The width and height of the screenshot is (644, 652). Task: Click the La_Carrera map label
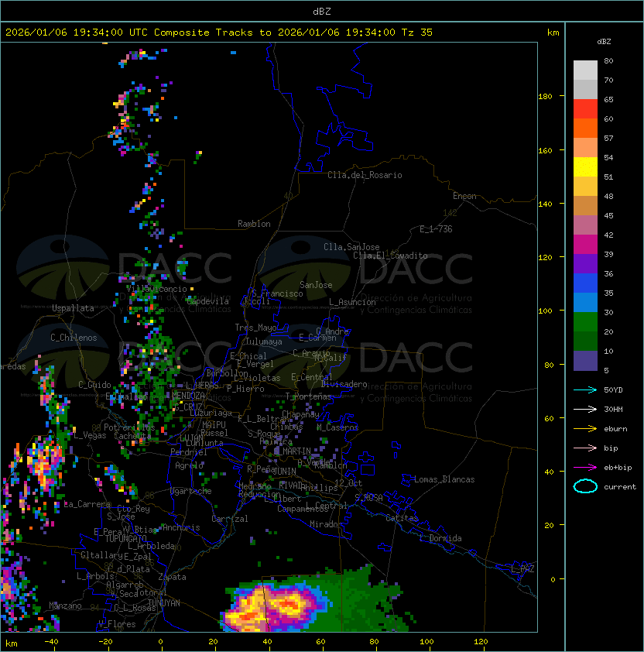87,504
